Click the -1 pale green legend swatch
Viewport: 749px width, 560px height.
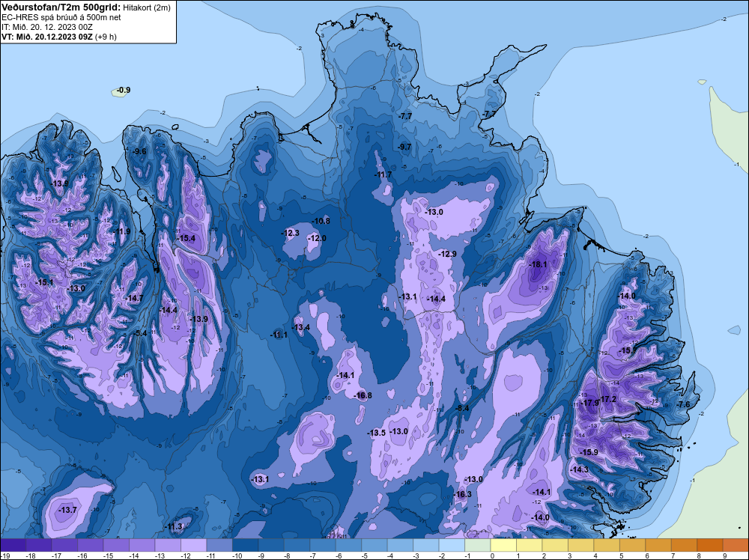point(477,545)
